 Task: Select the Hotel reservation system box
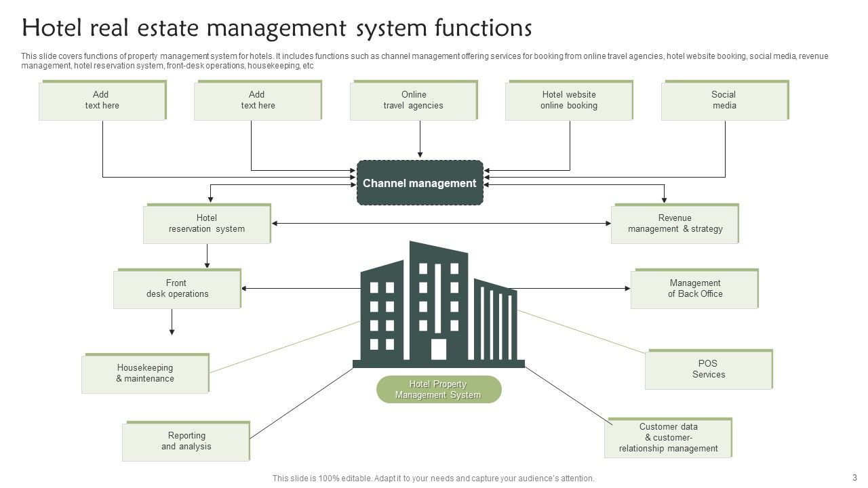tap(207, 224)
